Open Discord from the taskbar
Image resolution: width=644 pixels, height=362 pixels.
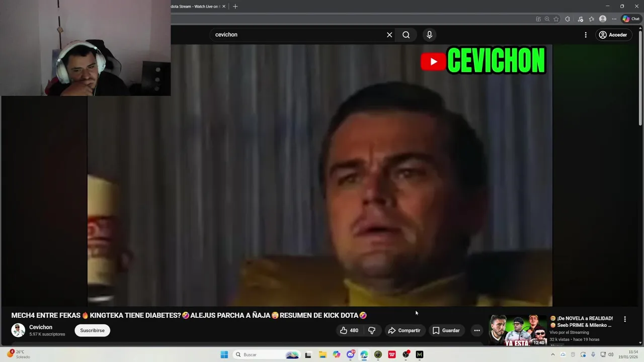pyautogui.click(x=351, y=354)
